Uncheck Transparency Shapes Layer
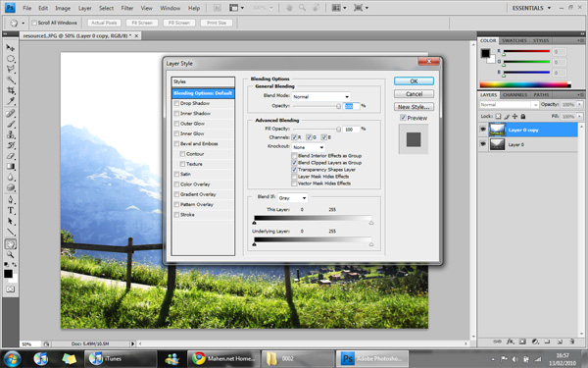588x368 pixels. point(294,170)
